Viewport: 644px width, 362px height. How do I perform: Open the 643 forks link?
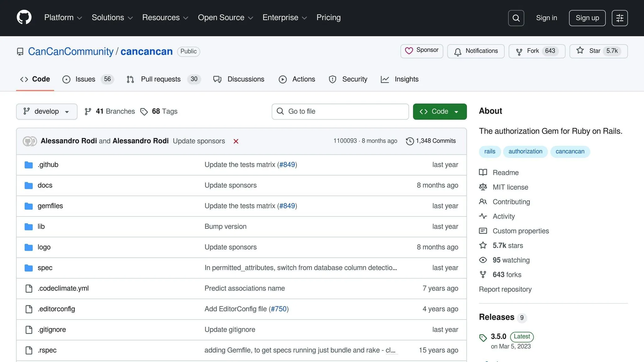click(x=507, y=275)
